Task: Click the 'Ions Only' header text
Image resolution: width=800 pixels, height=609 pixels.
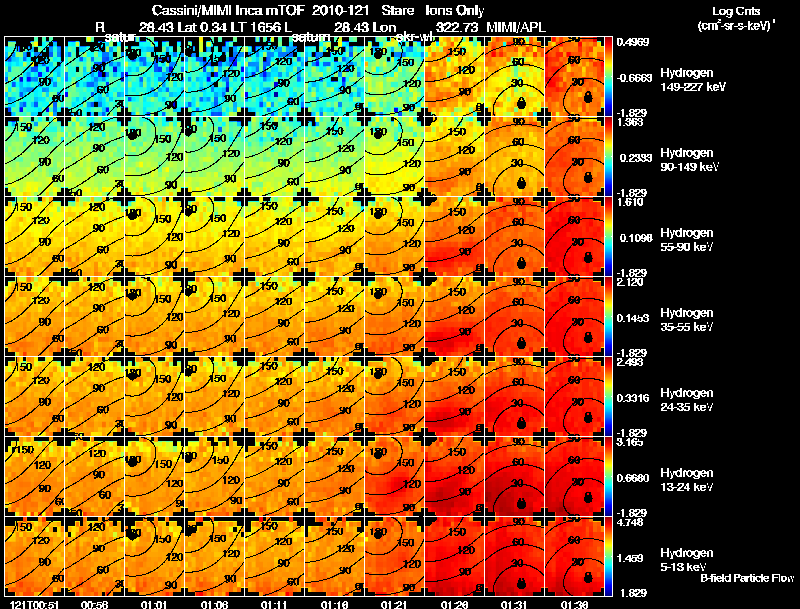Action: pos(454,10)
